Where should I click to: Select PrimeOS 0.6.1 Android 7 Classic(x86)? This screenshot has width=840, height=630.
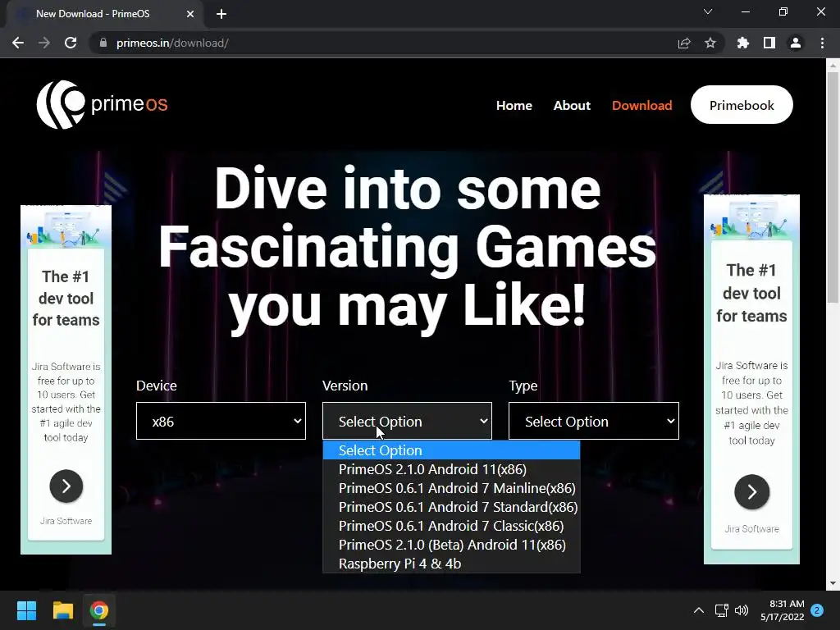coord(451,526)
